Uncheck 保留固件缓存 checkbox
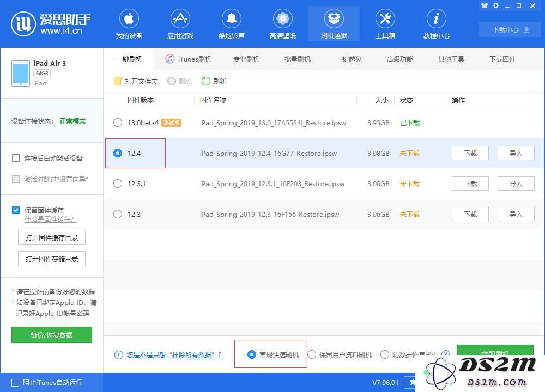Viewport: 545px width, 392px height. tap(16, 210)
